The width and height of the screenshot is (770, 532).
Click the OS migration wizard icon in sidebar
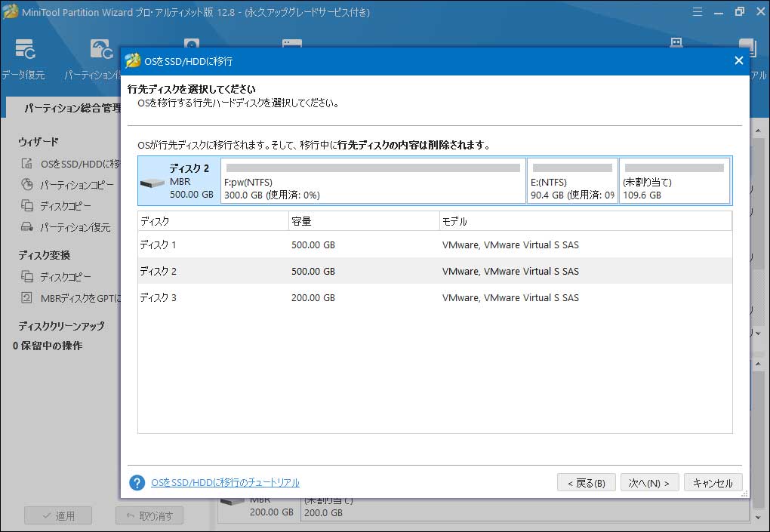coord(27,164)
